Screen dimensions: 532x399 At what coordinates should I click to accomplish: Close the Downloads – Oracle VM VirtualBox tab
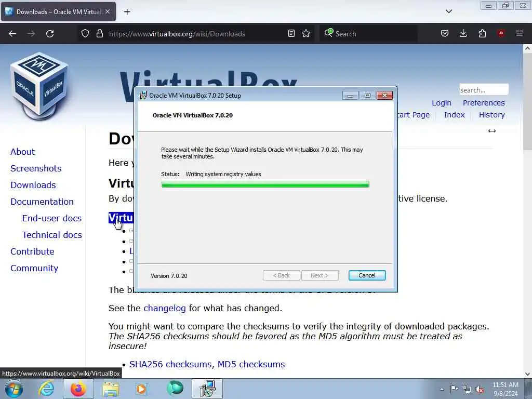(x=108, y=11)
